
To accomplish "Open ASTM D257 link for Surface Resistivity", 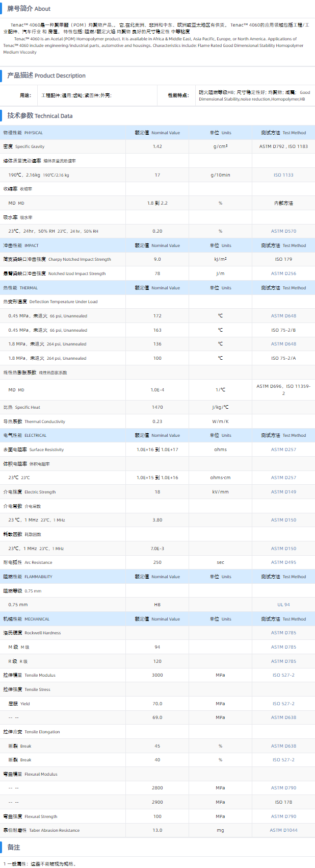I will pyautogui.click(x=283, y=450).
